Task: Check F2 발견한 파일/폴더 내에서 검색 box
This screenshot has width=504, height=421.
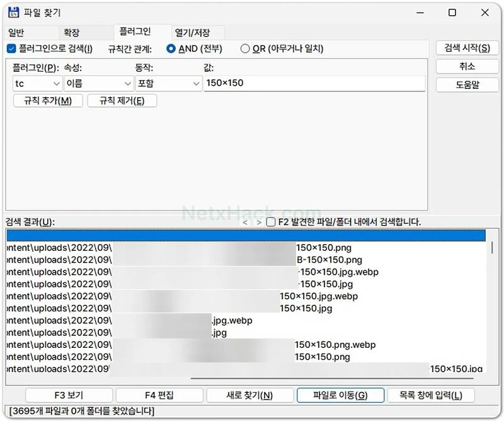Action: tap(271, 222)
